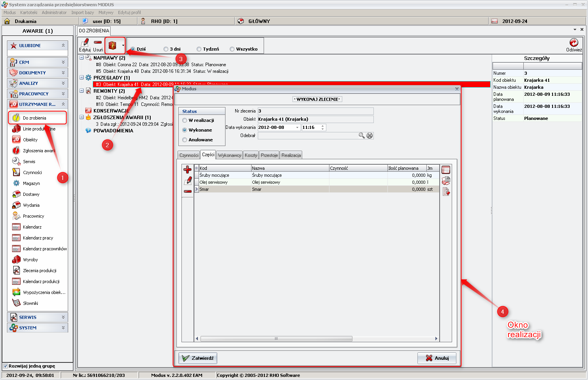Click the Odśwież refresh icon
This screenshot has height=380, width=588.
(574, 42)
